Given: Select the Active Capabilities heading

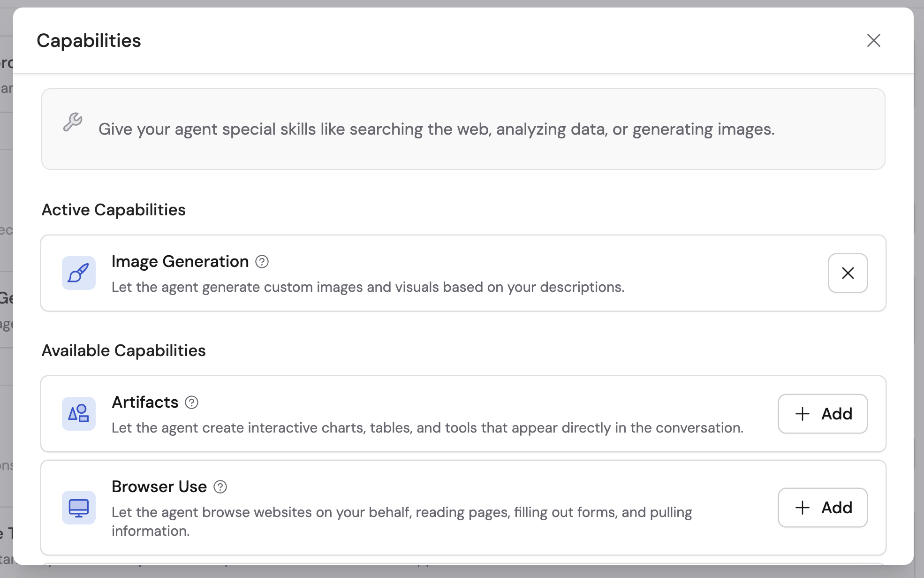Looking at the screenshot, I should [114, 210].
